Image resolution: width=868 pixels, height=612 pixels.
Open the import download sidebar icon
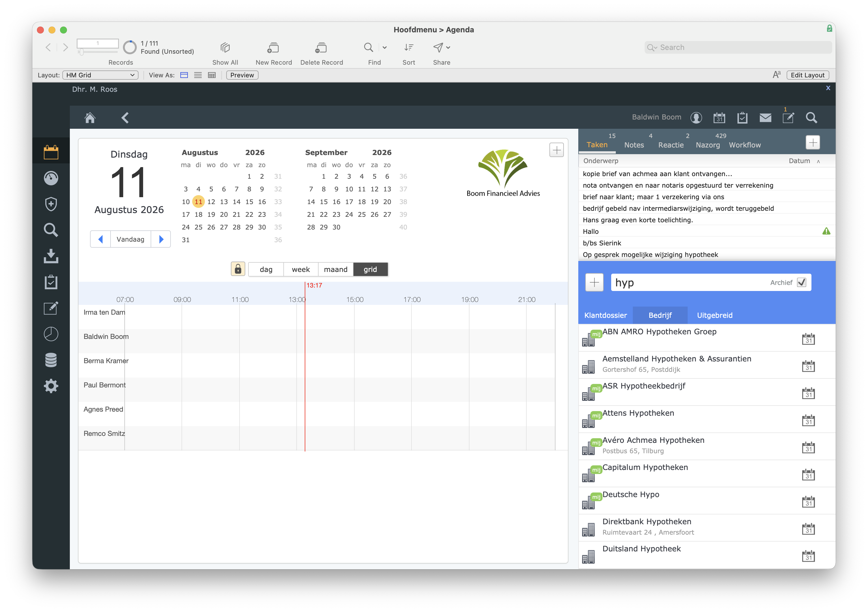pos(51,256)
